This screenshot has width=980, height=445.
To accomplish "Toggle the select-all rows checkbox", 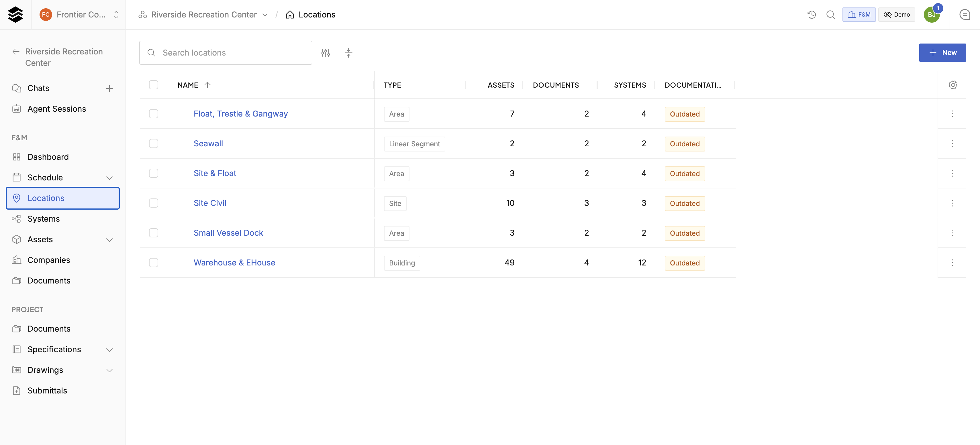I will point(154,85).
